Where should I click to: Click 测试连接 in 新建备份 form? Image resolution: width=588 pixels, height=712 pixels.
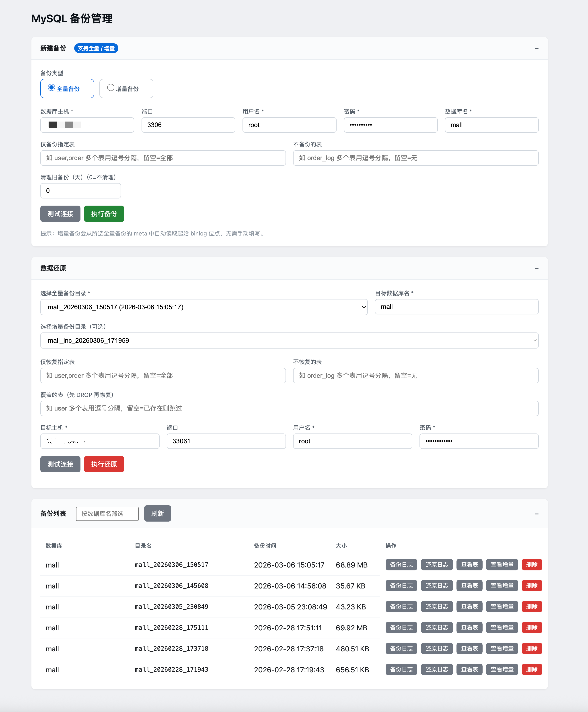[x=60, y=214]
